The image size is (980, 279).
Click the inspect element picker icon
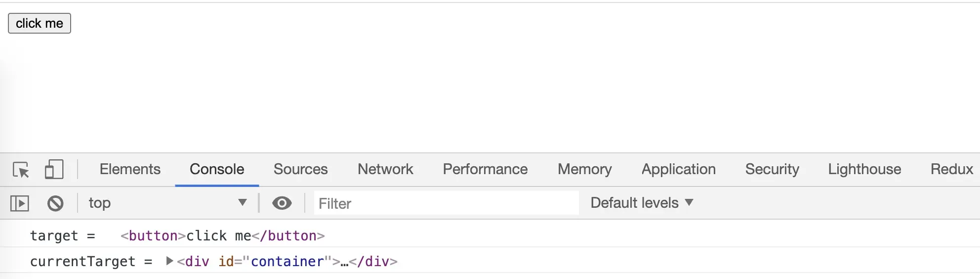[21, 170]
